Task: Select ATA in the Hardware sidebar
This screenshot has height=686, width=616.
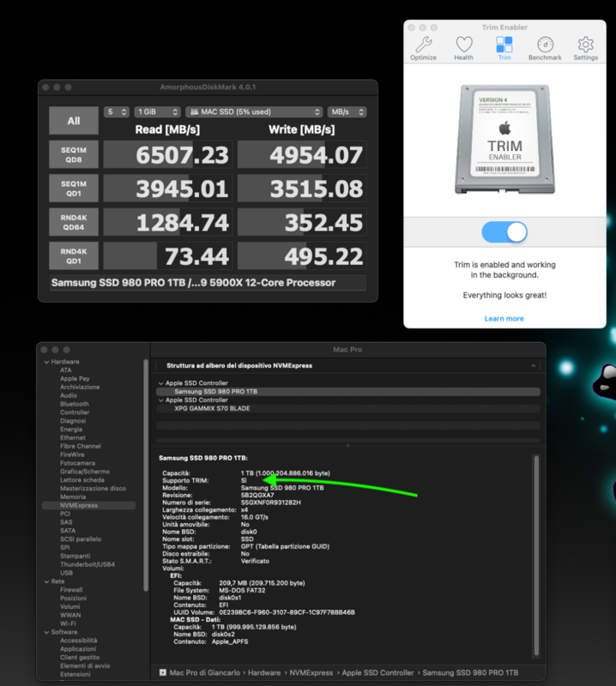Action: click(66, 370)
